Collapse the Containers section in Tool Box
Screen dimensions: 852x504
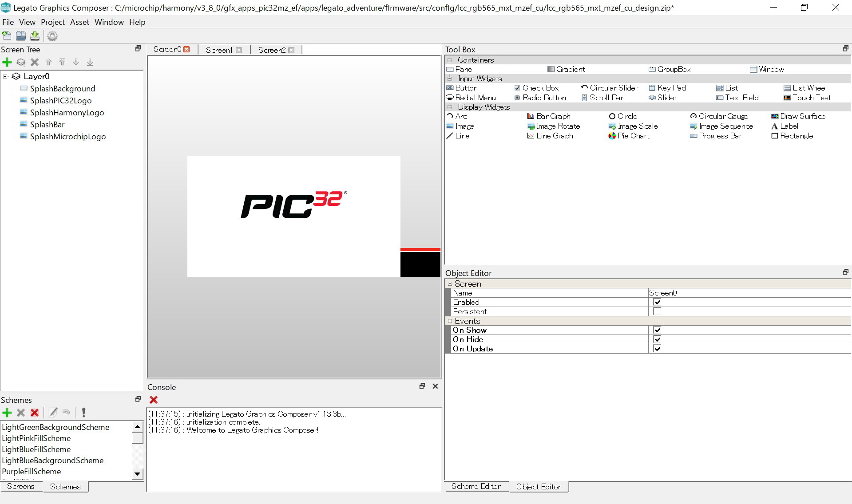[x=449, y=60]
